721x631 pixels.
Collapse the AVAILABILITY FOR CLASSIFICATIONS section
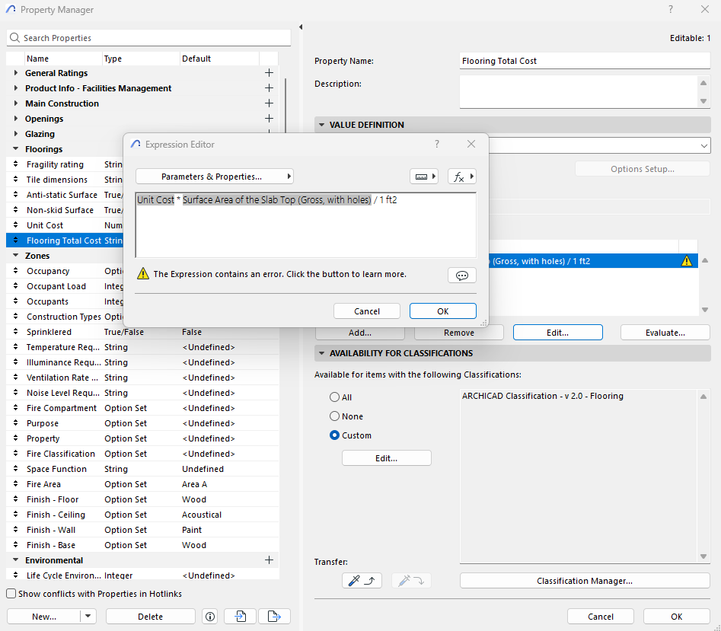click(x=321, y=353)
